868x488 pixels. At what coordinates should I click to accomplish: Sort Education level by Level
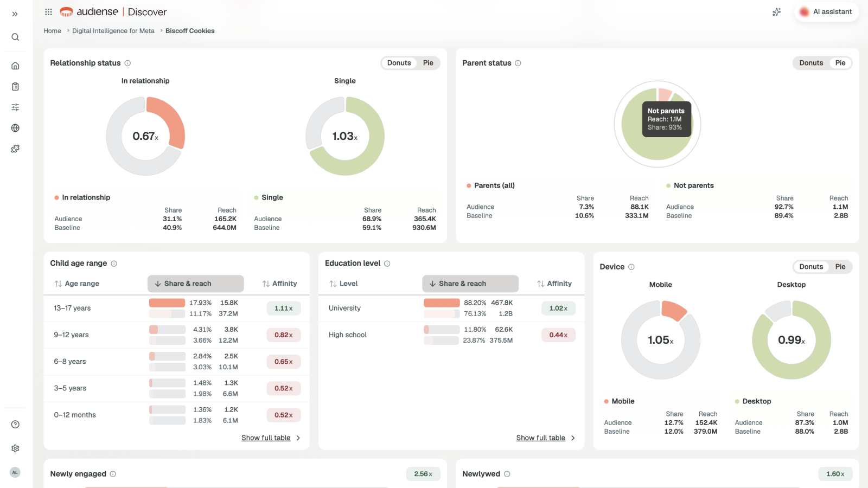click(343, 284)
